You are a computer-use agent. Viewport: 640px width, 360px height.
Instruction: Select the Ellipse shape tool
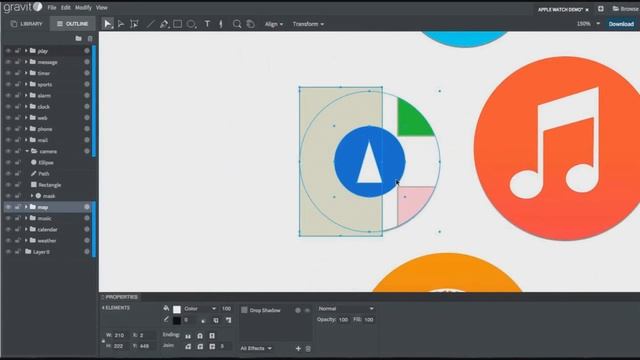pyautogui.click(x=191, y=24)
